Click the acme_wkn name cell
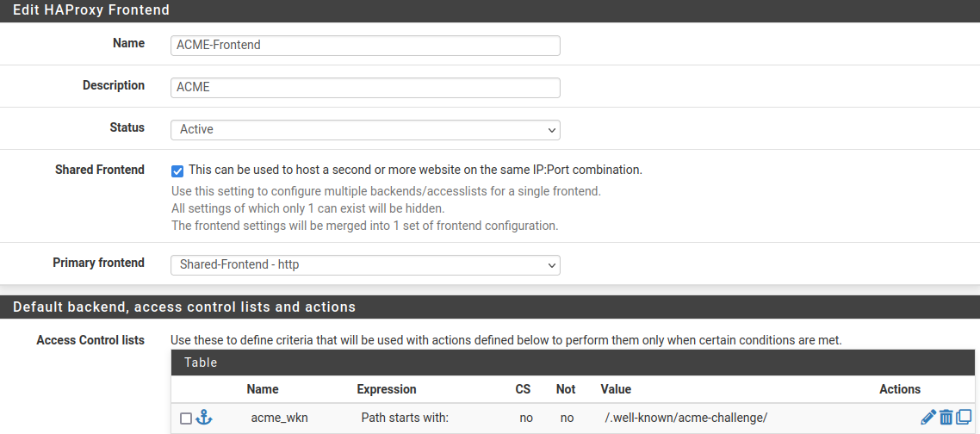 click(279, 418)
